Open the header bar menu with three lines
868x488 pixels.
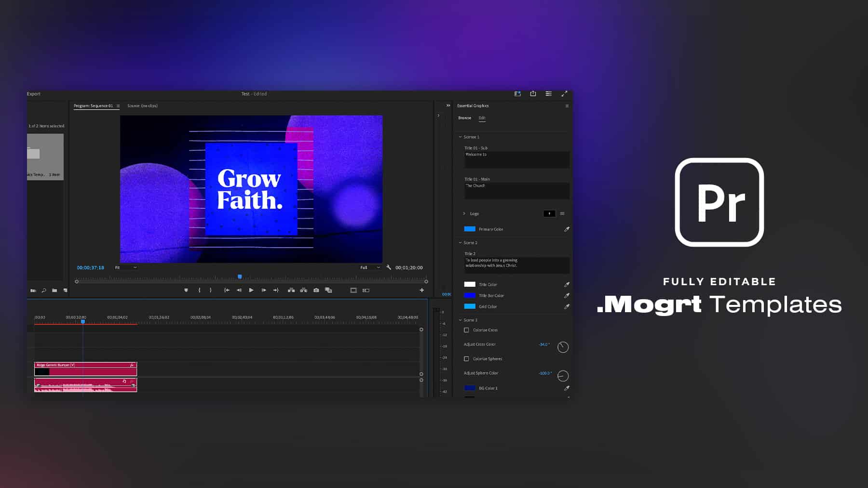(549, 93)
